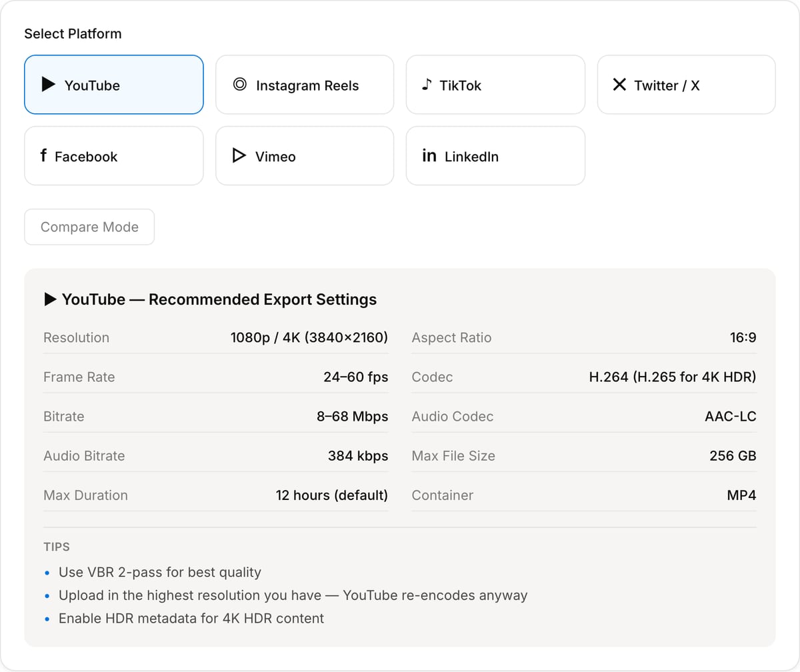800x672 pixels.
Task: Click the 256 GB value
Action: click(733, 456)
